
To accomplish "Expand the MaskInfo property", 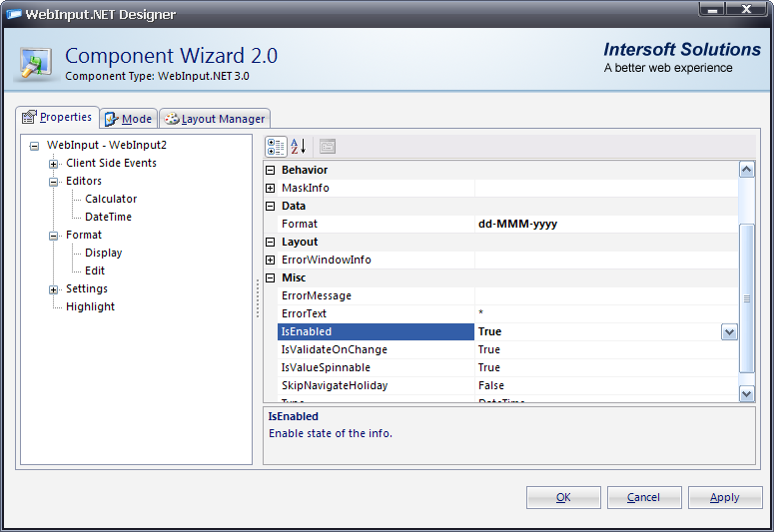I will pos(270,188).
